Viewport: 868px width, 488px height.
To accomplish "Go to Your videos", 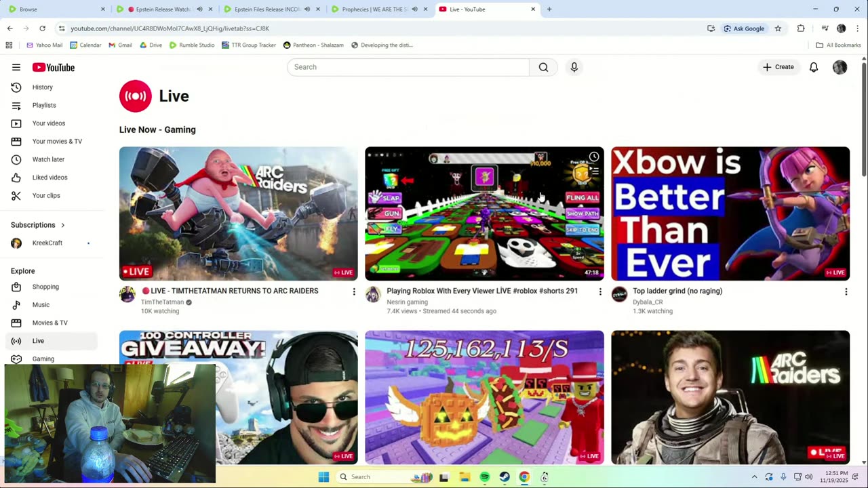I will [49, 123].
